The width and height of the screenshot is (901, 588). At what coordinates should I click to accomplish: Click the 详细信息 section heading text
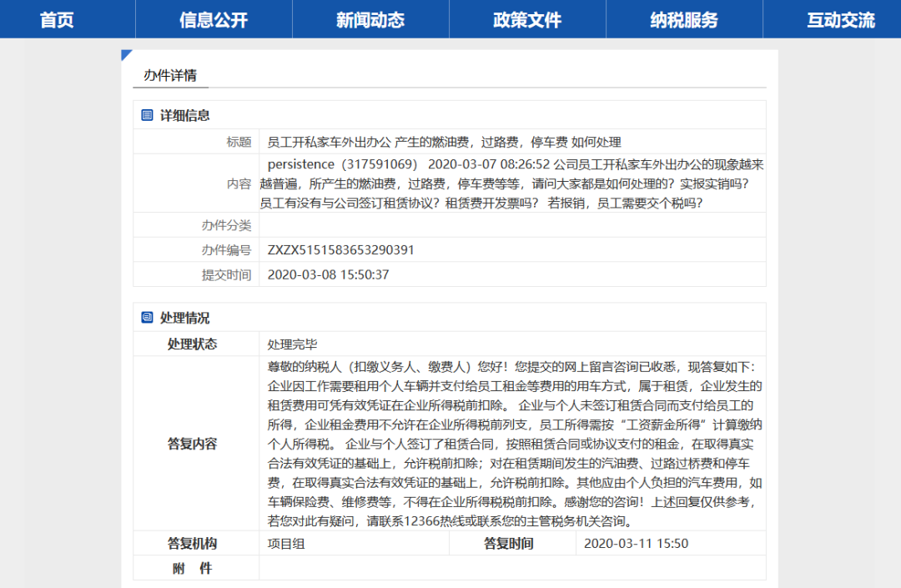(x=185, y=115)
